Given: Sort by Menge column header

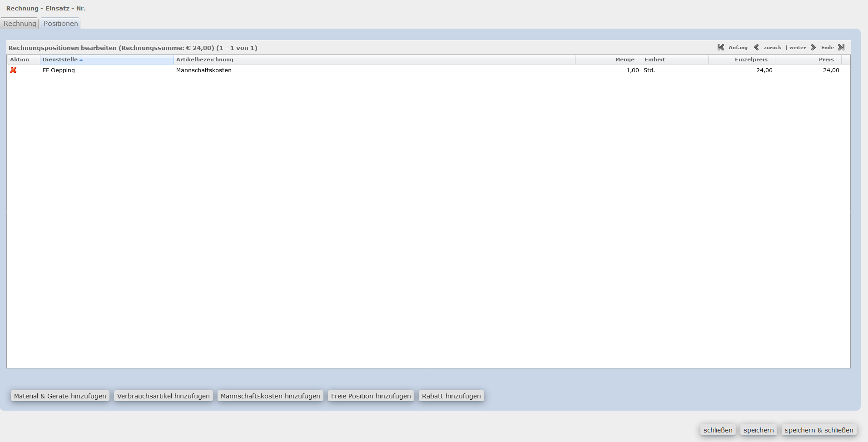Looking at the screenshot, I should click(x=625, y=60).
